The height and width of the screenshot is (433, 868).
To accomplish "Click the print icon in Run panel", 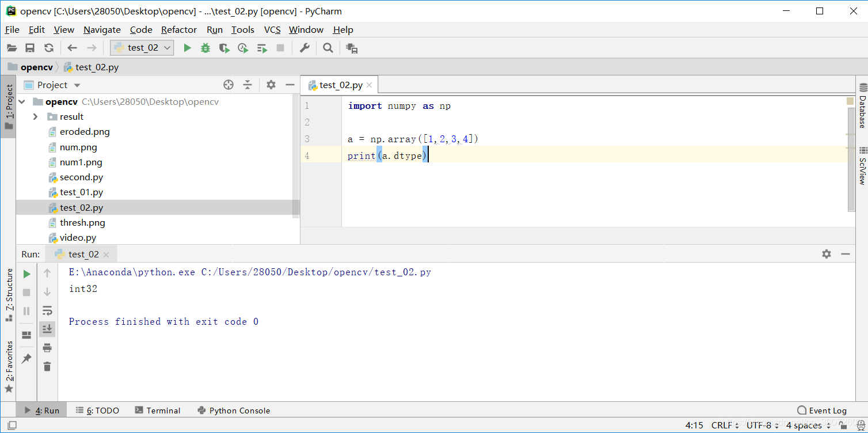I will click(x=47, y=347).
